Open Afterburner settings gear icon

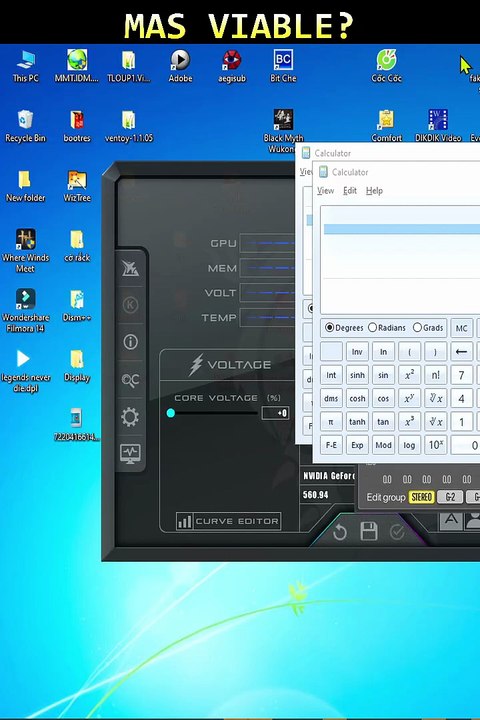point(130,417)
